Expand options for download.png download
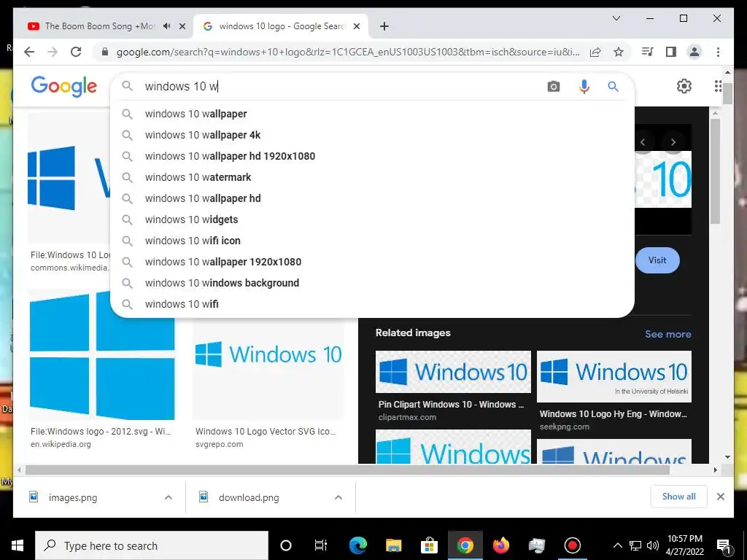The width and height of the screenshot is (747, 560). click(x=338, y=497)
